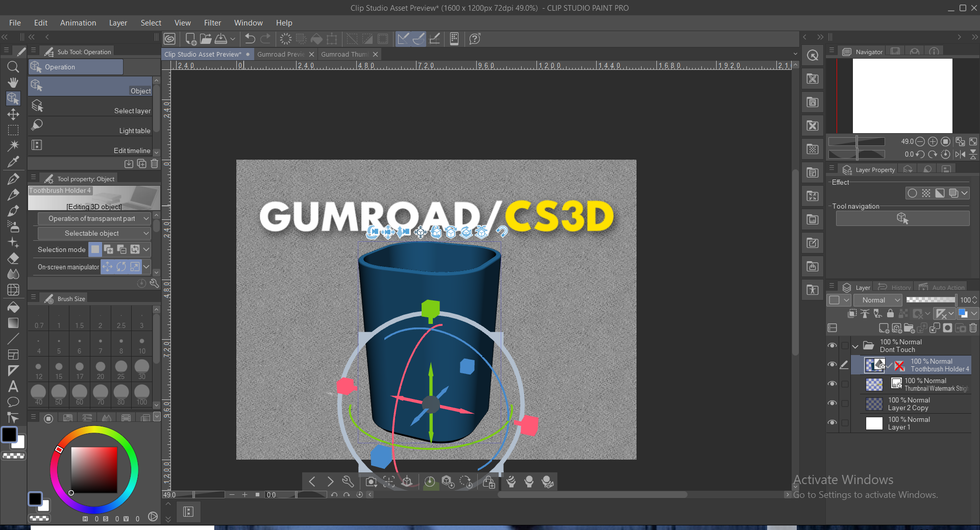Select the Fill bucket tool
The height and width of the screenshot is (530, 980).
[x=13, y=307]
